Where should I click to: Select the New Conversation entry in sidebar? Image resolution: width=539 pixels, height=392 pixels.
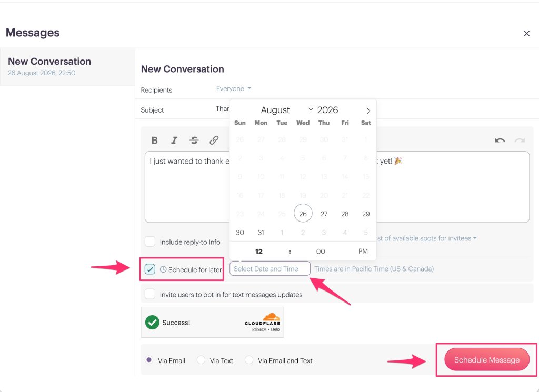coord(67,67)
